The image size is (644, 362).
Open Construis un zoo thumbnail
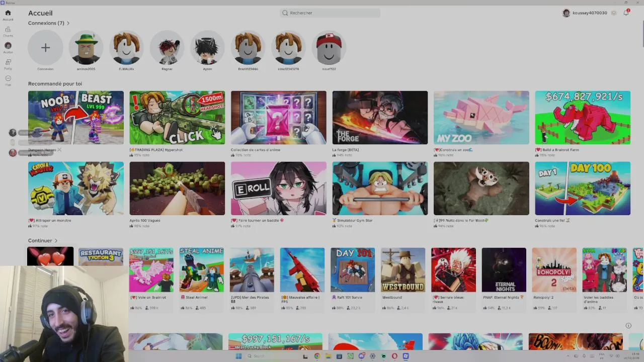click(x=481, y=118)
